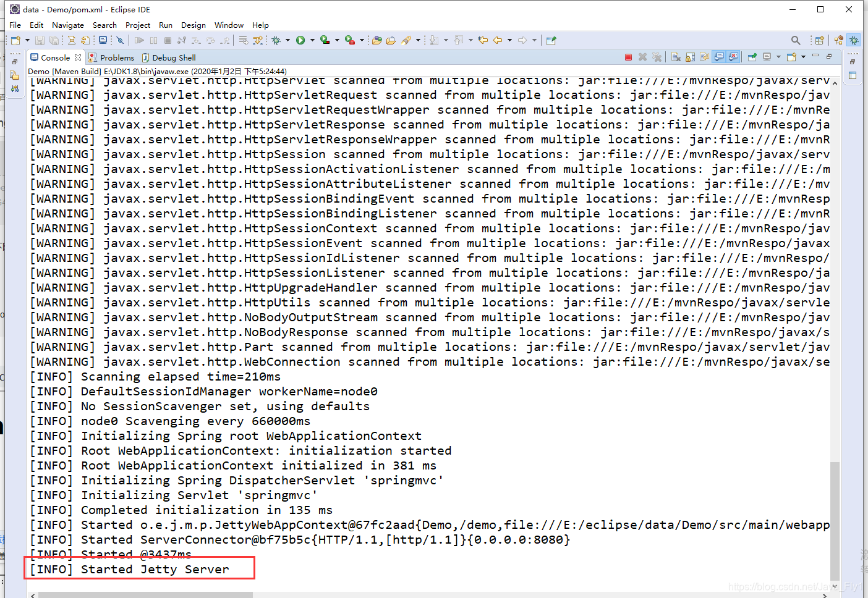Switch to the Debug perspective icon
This screenshot has height=598, width=868.
point(853,40)
